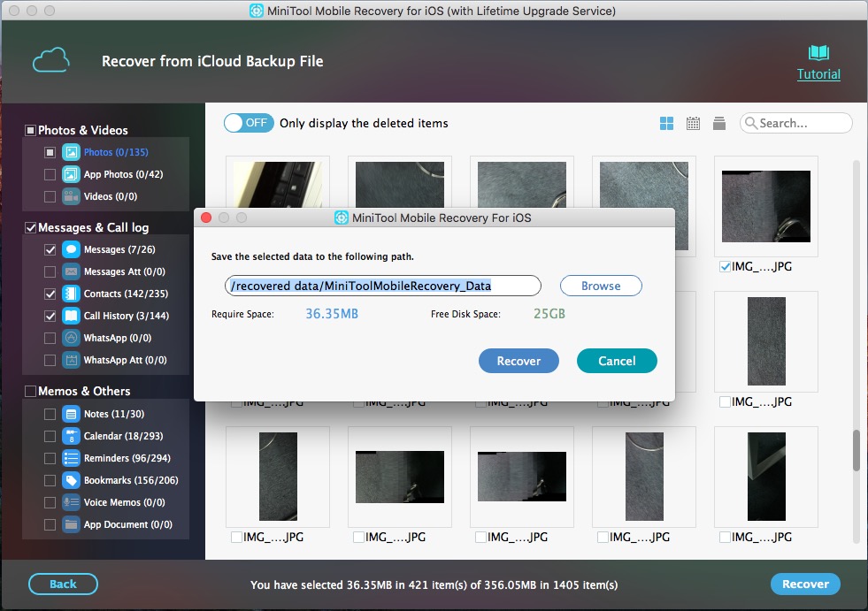Image resolution: width=868 pixels, height=611 pixels.
Task: Enable the only display deleted items toggle
Action: pos(249,123)
